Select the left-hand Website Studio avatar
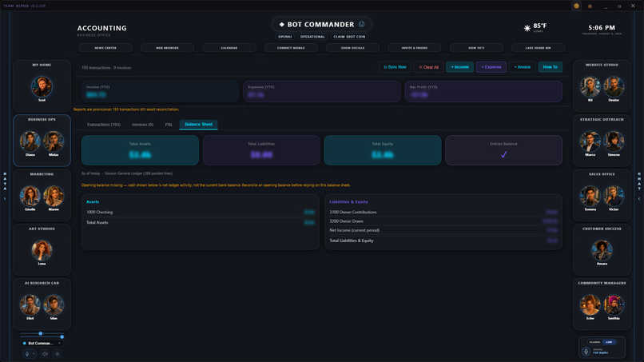This screenshot has width=644, height=362. pos(590,86)
